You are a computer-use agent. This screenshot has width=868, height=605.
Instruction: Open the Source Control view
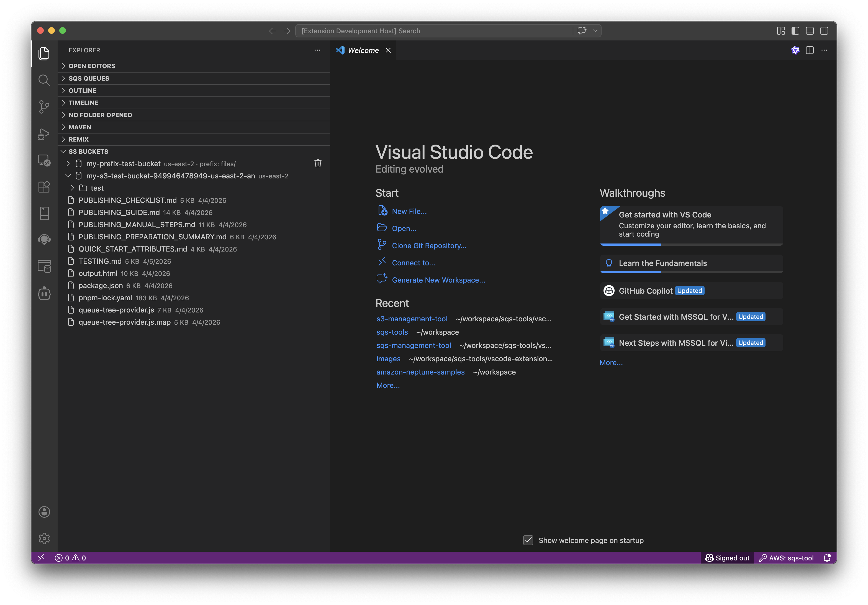[x=44, y=107]
